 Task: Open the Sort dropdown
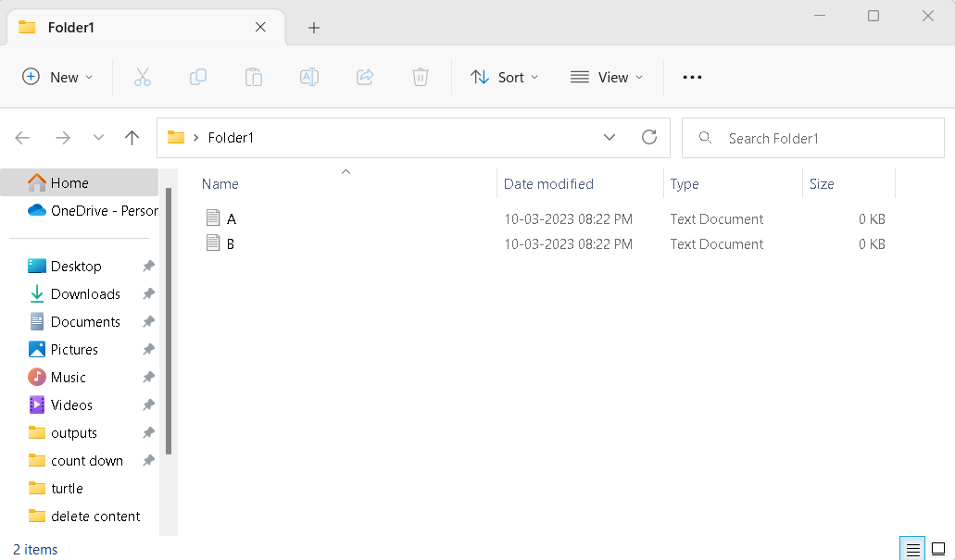(x=505, y=77)
